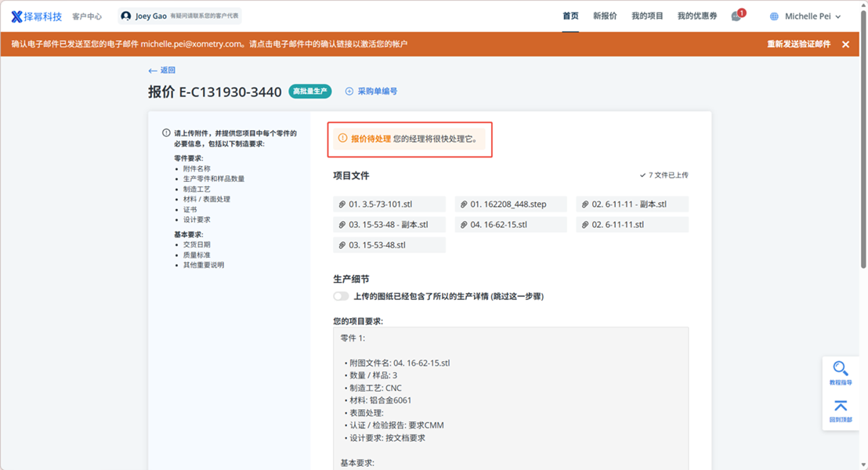
Task: Click the plus icon beside 采购单编号
Action: click(349, 92)
